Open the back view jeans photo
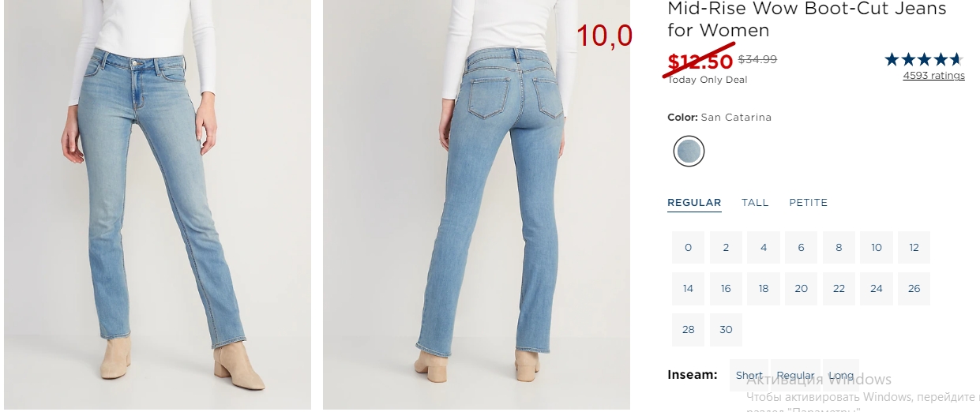 476,204
